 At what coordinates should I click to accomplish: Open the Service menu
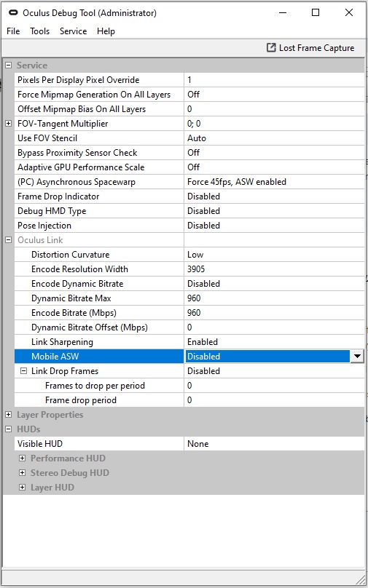point(73,31)
